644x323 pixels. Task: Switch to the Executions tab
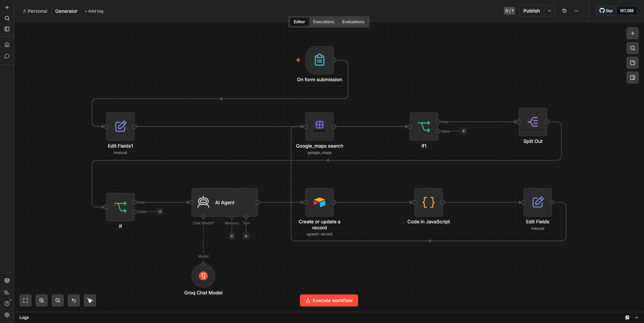coord(324,22)
